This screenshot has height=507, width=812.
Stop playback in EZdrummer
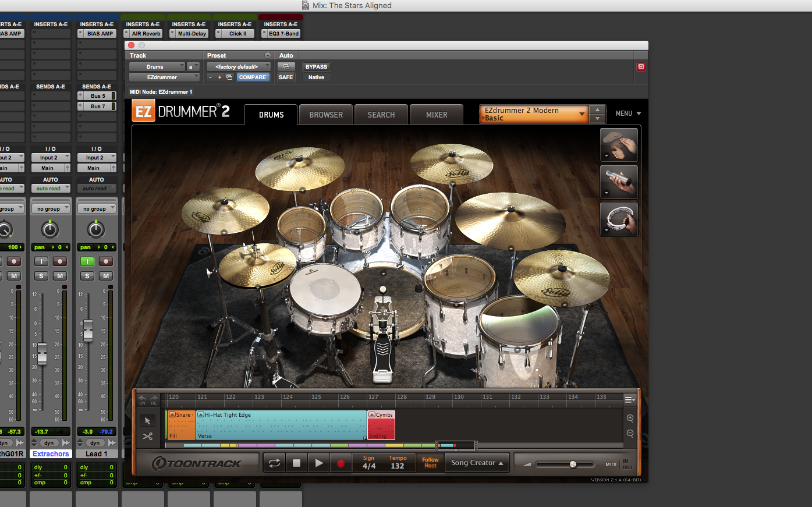(x=296, y=463)
